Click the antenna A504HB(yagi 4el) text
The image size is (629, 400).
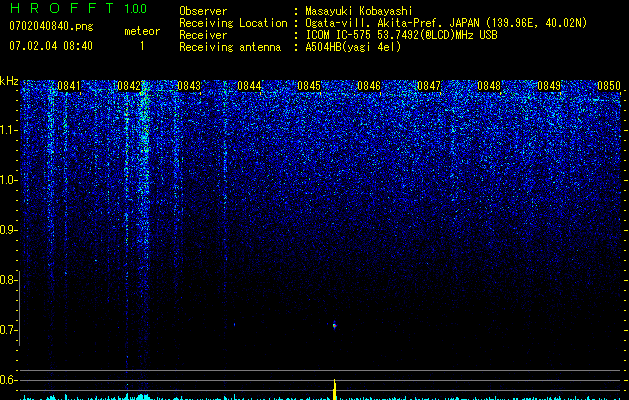point(353,47)
